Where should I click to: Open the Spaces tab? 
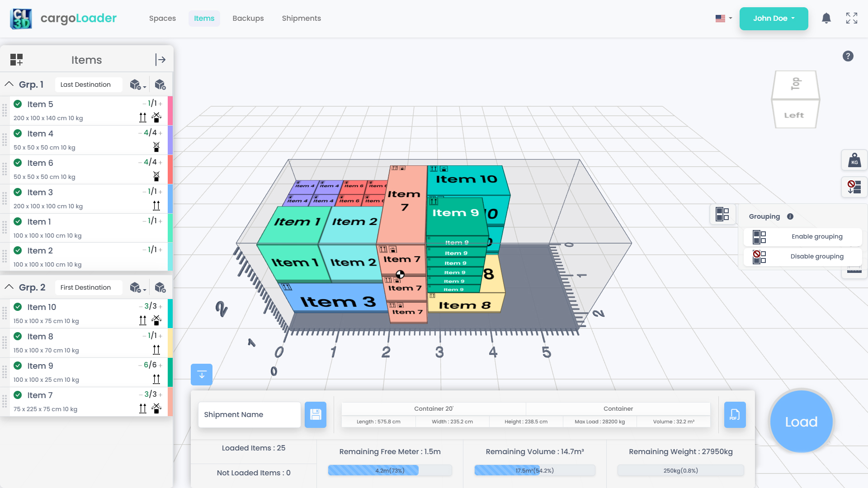162,19
